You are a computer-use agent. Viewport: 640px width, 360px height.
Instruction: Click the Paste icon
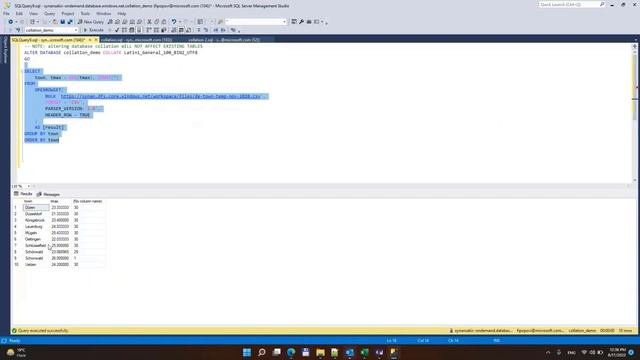coord(164,22)
